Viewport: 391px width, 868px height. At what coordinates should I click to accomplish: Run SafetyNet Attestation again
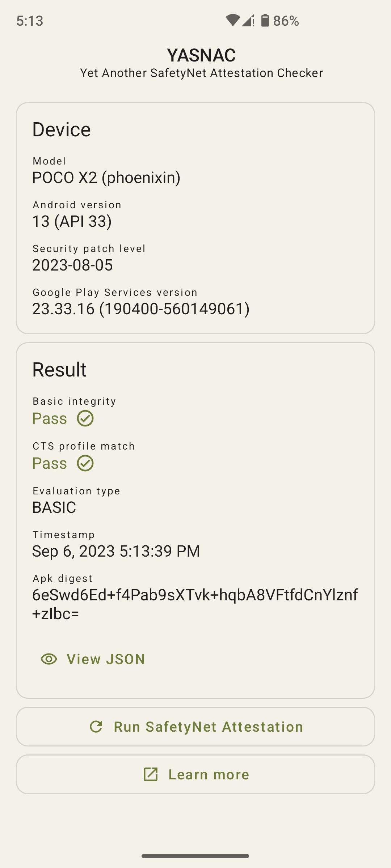pos(195,727)
